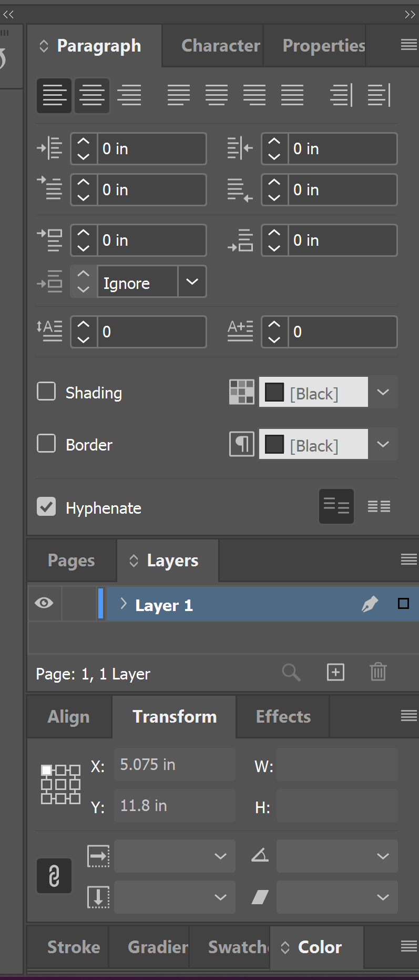Choose Justify with last line aligned right
Screen dimensions: 419x980
[254, 95]
